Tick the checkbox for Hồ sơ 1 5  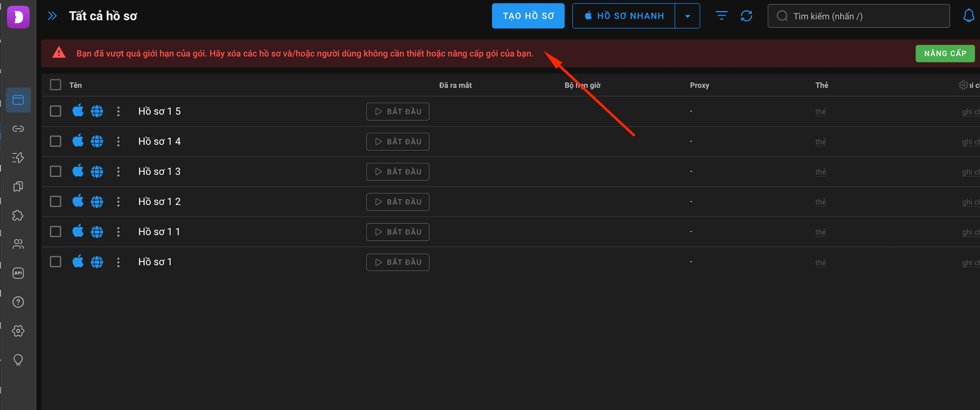point(56,111)
